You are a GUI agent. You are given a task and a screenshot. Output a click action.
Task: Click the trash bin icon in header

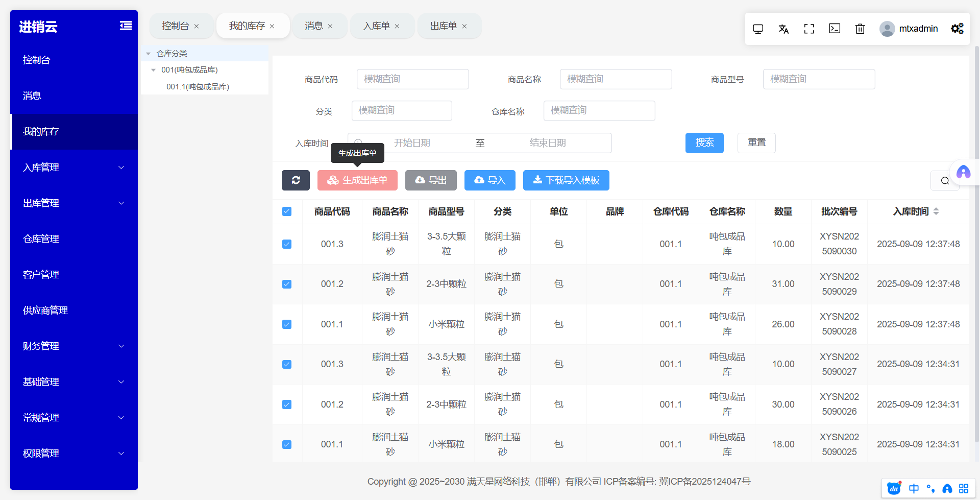[x=860, y=29]
